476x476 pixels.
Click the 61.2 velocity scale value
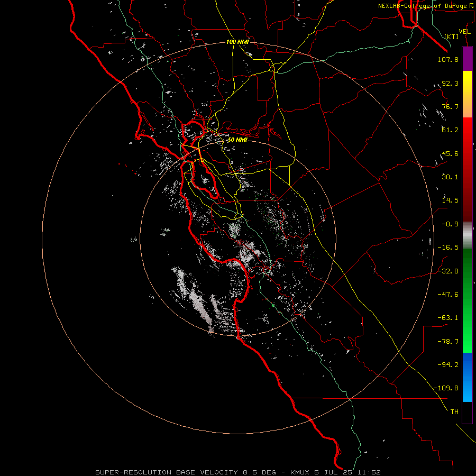pos(450,130)
